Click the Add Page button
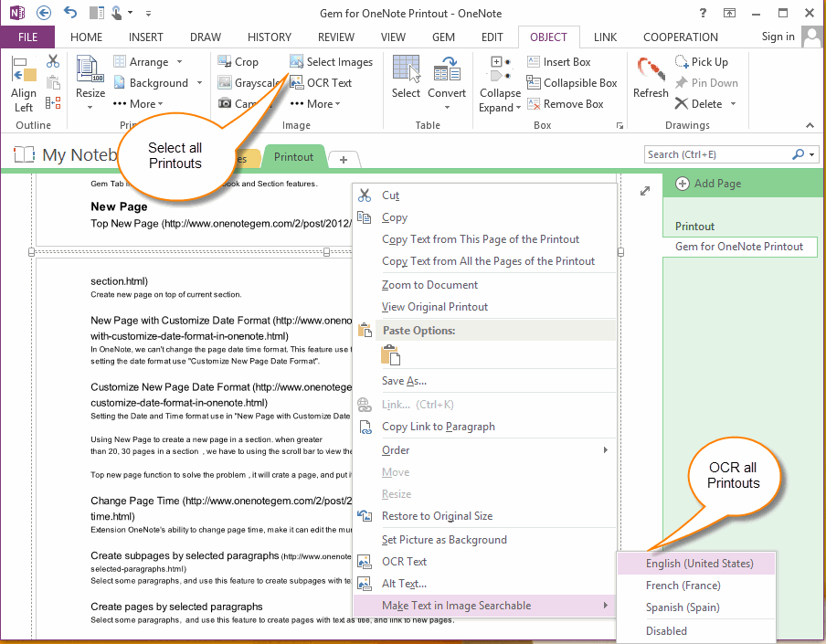This screenshot has width=826, height=644. click(708, 184)
